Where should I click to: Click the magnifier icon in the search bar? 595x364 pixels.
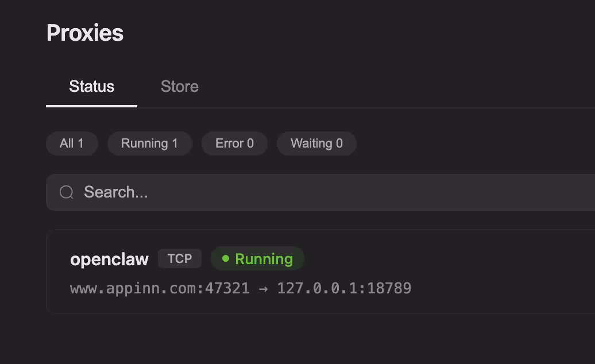pyautogui.click(x=65, y=192)
